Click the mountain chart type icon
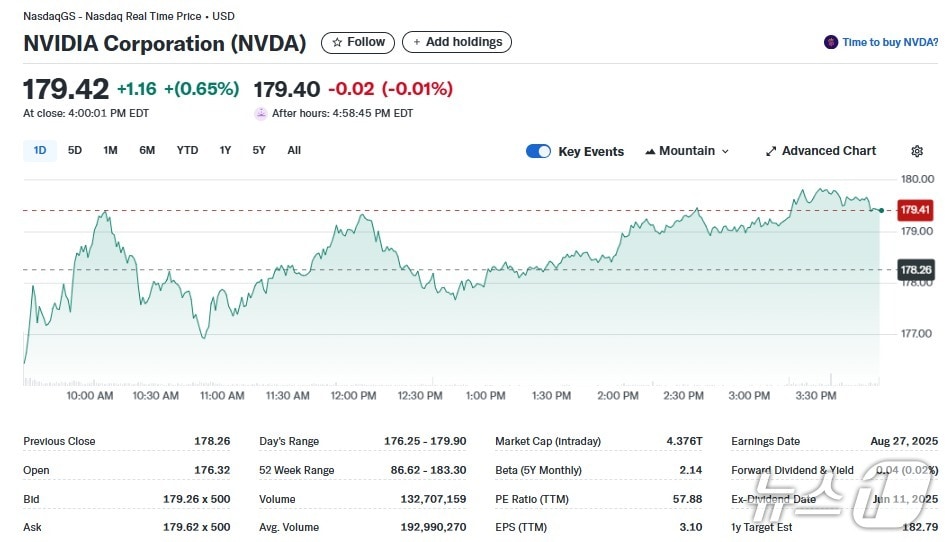This screenshot has height=542, width=945. (650, 151)
